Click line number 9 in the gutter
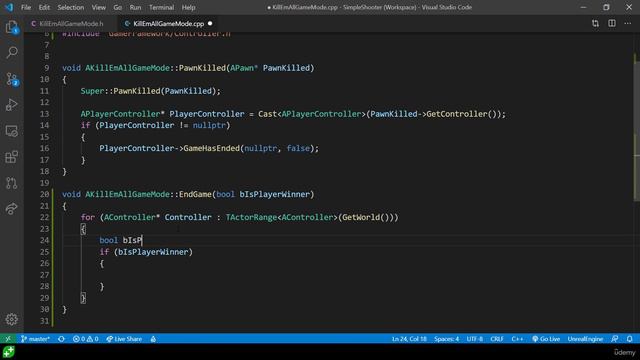 (47, 68)
